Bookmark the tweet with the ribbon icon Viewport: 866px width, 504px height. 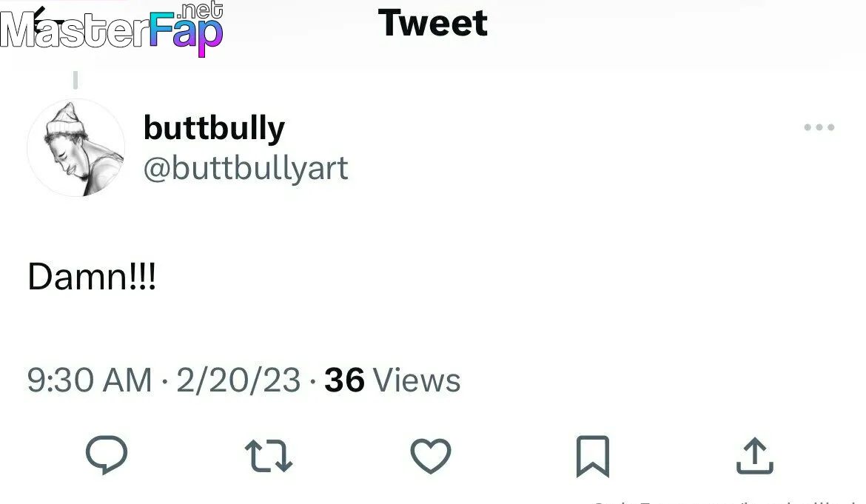point(593,456)
